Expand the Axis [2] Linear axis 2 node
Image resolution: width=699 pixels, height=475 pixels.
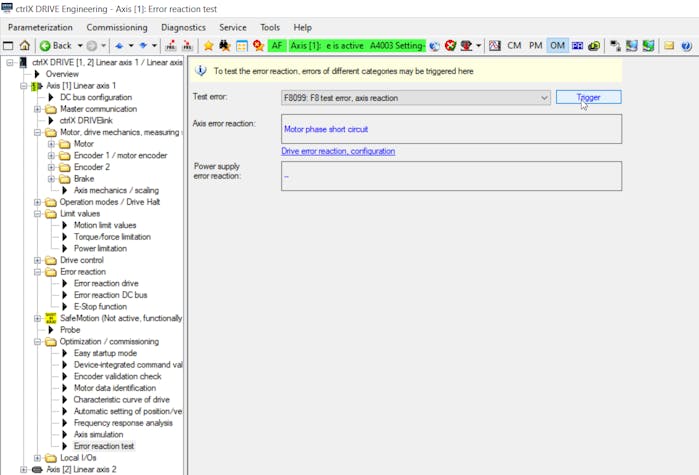click(24, 469)
